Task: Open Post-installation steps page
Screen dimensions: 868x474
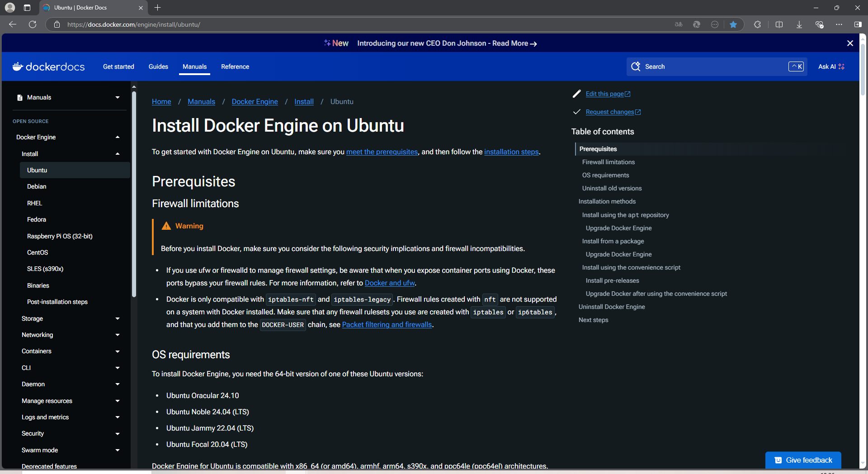Action: click(x=57, y=302)
